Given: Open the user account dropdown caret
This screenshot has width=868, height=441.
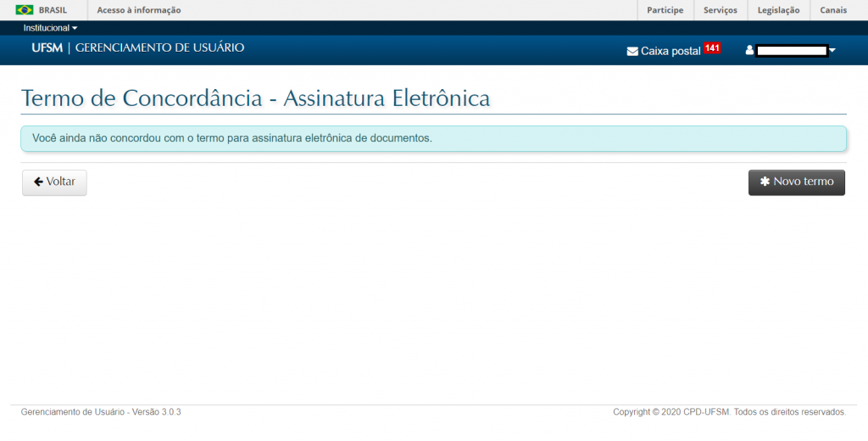Looking at the screenshot, I should (x=832, y=51).
